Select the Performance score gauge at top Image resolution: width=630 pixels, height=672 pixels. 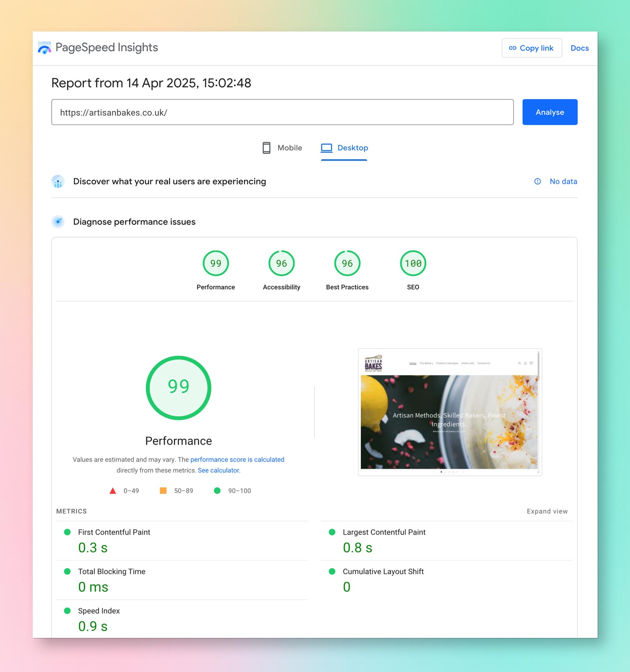click(215, 264)
